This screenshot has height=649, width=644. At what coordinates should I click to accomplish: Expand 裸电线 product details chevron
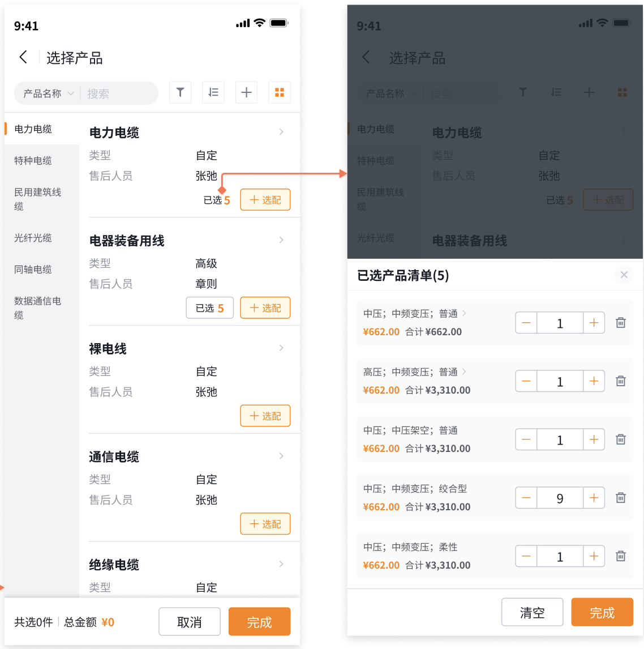[281, 348]
